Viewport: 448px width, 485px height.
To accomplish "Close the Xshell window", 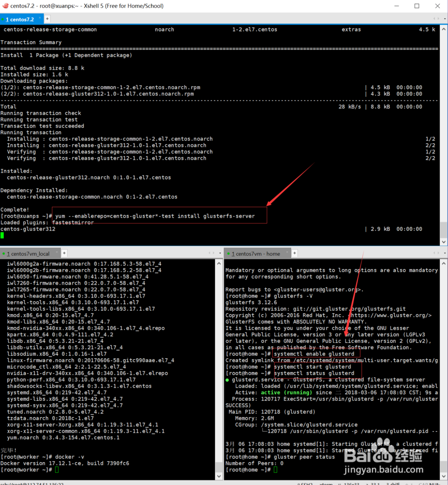I will click(x=438, y=6).
